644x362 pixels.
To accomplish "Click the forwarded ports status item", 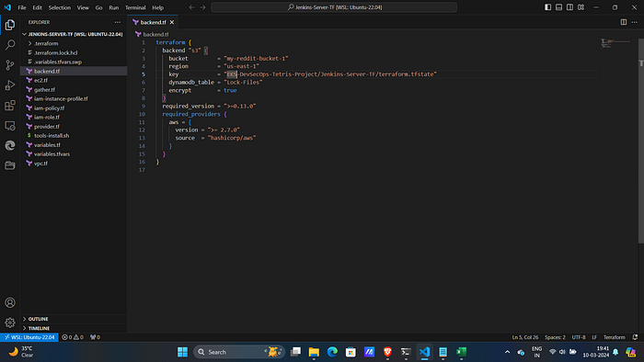I will (95, 337).
